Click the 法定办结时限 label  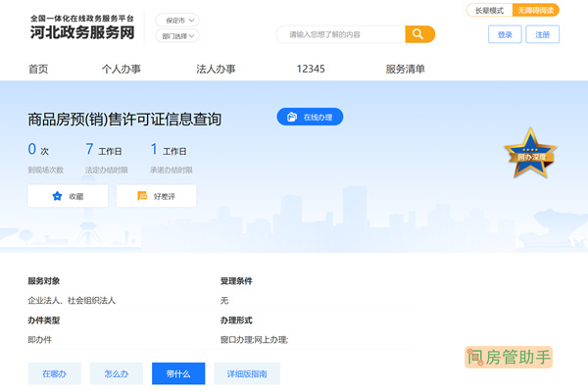point(107,170)
